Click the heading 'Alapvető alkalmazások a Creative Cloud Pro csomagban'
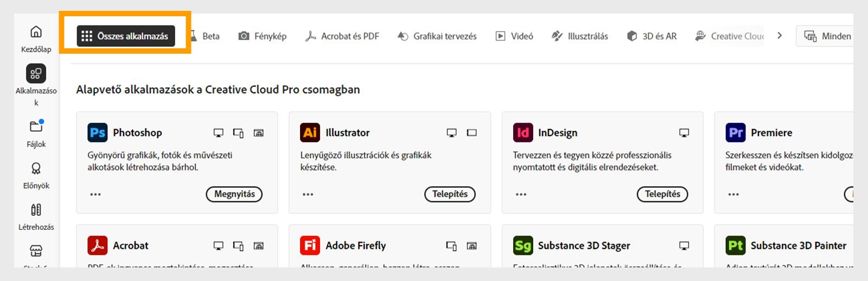This screenshot has height=281, width=868. point(218,90)
